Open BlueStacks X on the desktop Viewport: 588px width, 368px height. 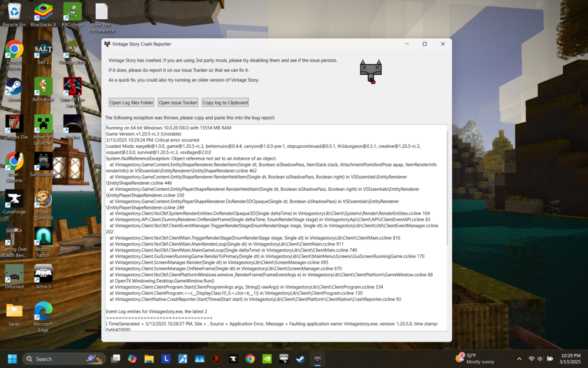[43, 12]
